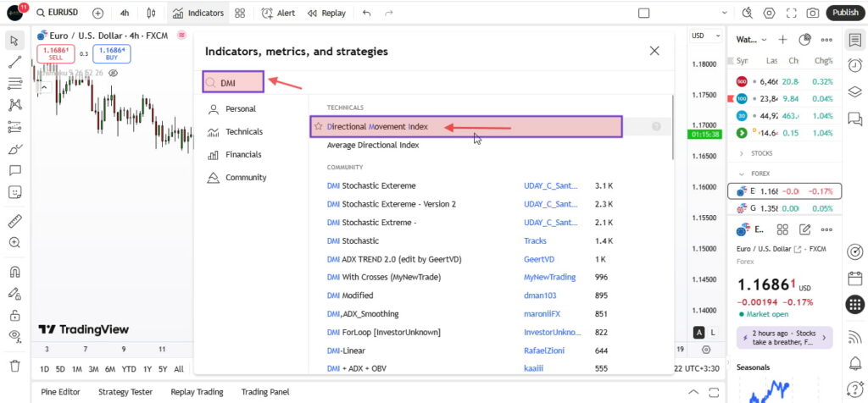Viewport: 868px width, 403px height.
Task: Open quick search icon in toolbar
Action: coord(748,13)
